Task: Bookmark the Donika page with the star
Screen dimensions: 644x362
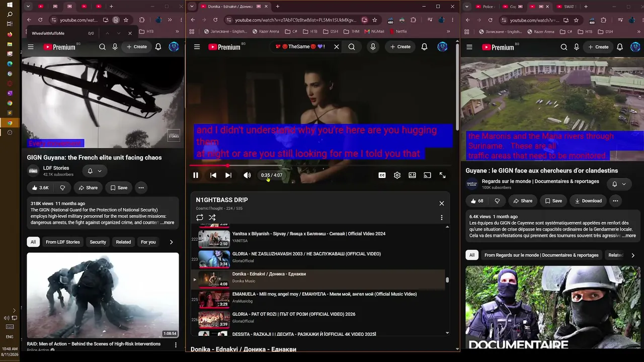Action: click(x=375, y=20)
